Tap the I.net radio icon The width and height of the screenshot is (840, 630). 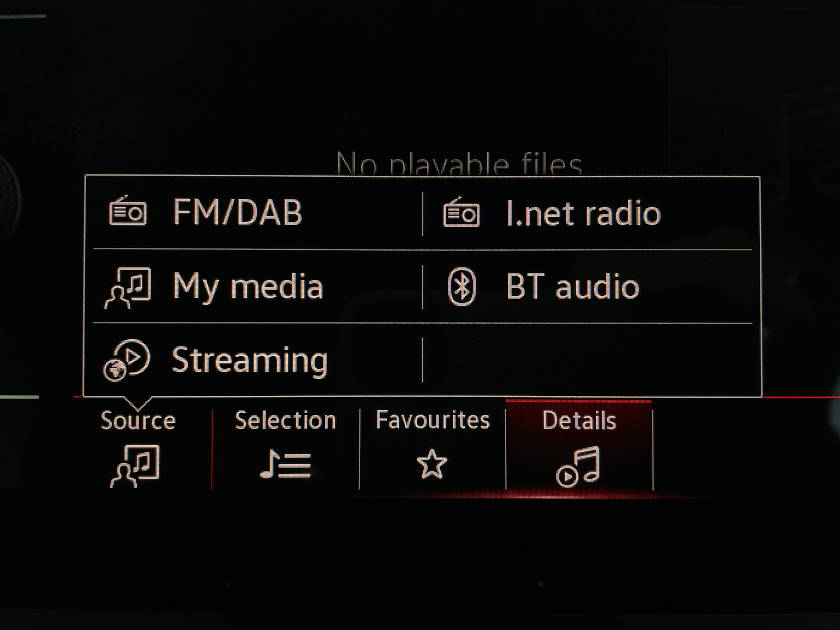461,212
